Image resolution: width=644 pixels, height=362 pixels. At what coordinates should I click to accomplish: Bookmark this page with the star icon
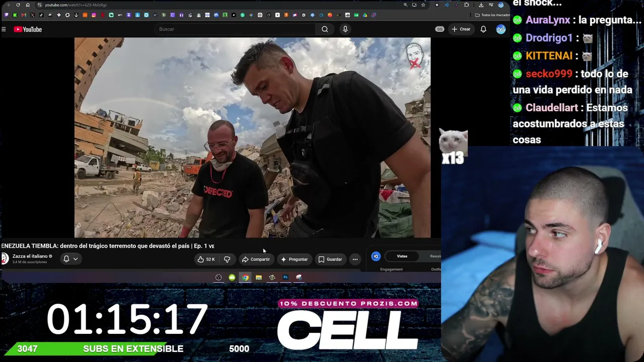(x=423, y=5)
